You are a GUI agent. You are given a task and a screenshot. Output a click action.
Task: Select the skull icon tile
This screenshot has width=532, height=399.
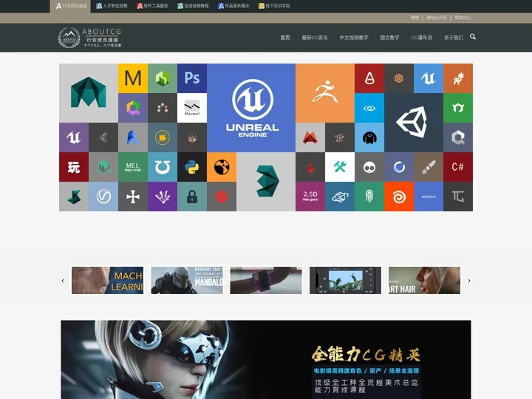(369, 167)
